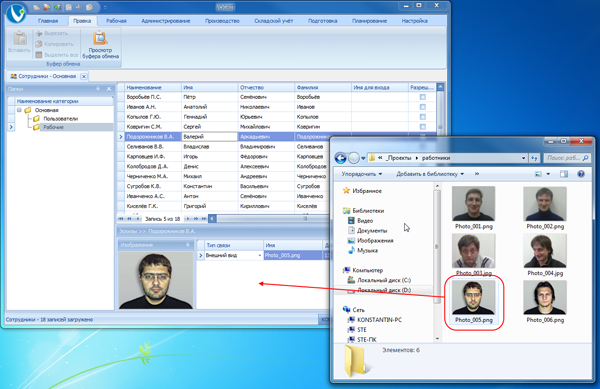Image resolution: width=600 pixels, height=389 pixels.
Task: Collapse the Основная folder tree node
Action: [x=19, y=110]
